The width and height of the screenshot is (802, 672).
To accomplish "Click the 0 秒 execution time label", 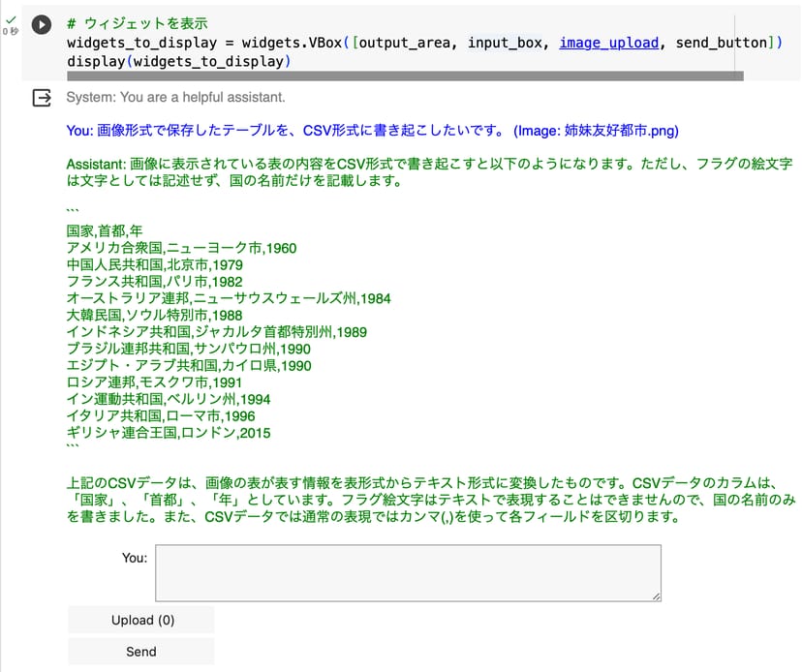I will pyautogui.click(x=10, y=32).
